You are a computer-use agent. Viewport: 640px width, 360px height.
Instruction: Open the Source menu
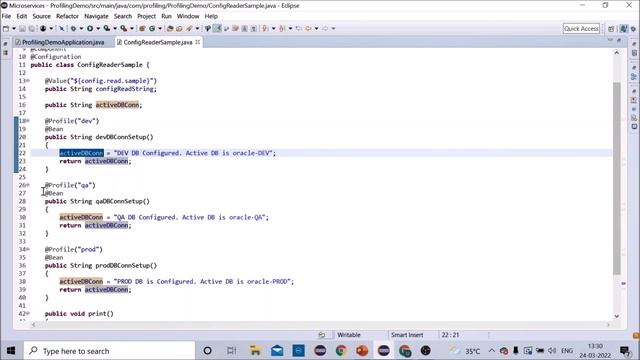pyautogui.click(x=42, y=16)
